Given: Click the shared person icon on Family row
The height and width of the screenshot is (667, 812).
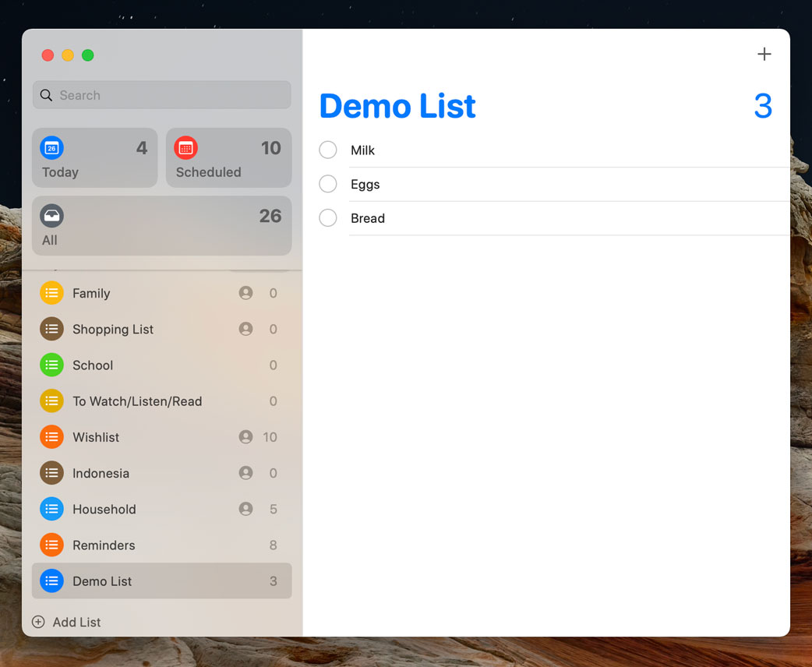Looking at the screenshot, I should pyautogui.click(x=246, y=293).
